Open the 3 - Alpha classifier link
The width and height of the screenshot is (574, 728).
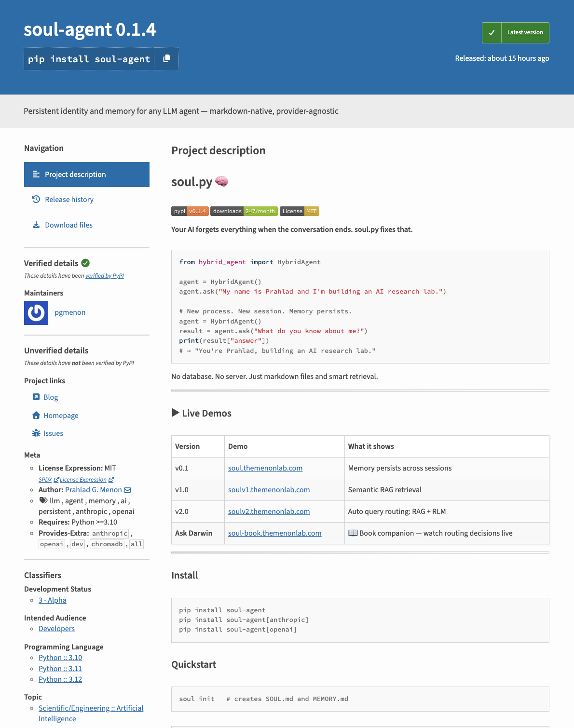point(53,600)
